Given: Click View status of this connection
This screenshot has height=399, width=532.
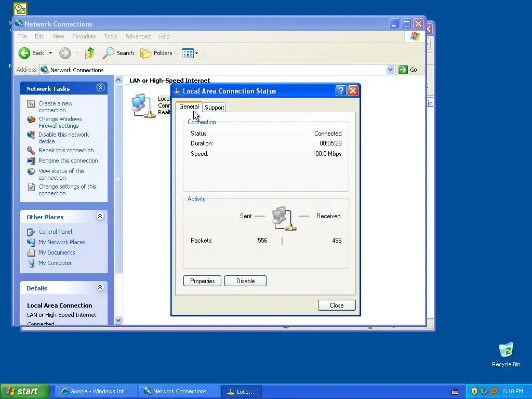Looking at the screenshot, I should 61,175.
